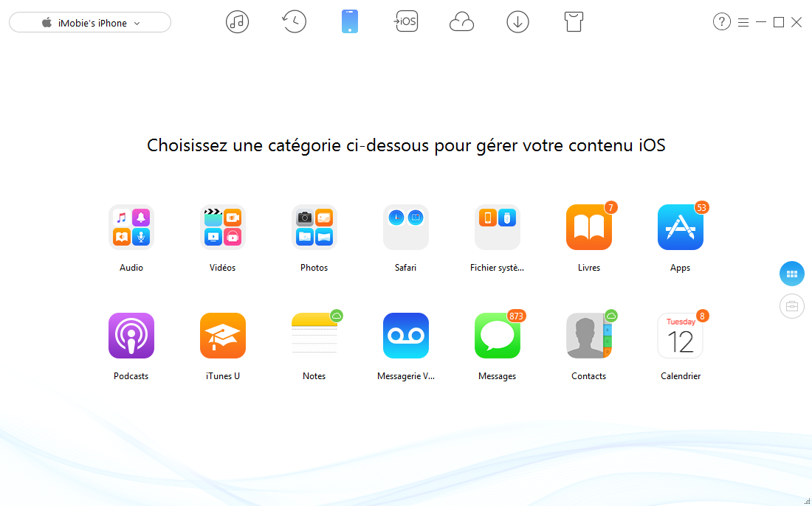Click the iCloud badge on Contacts
This screenshot has height=506, width=812.
point(611,316)
